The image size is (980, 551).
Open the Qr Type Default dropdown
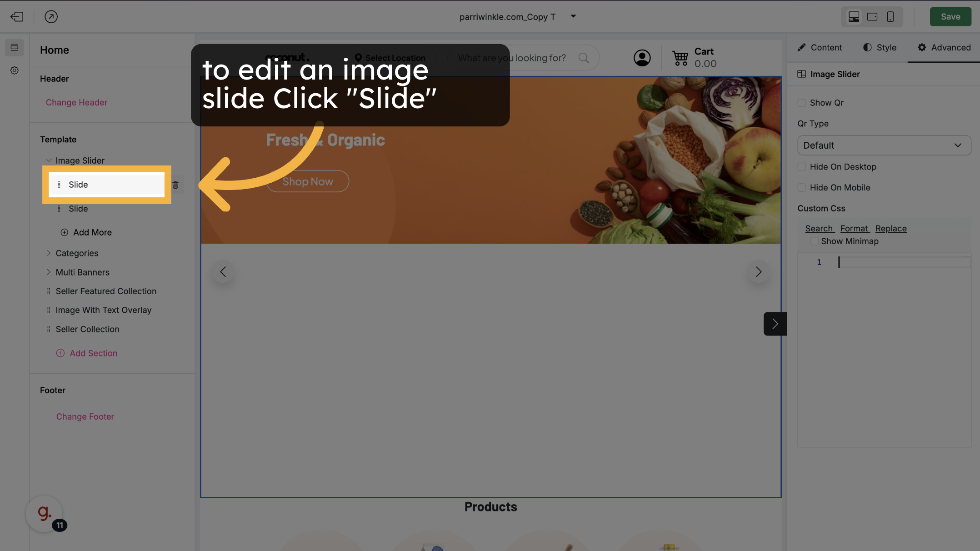(884, 145)
